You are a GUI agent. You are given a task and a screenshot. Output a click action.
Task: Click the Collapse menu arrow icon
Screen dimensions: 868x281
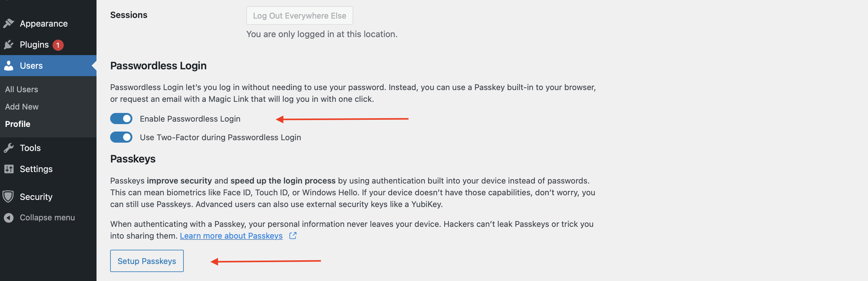[9, 218]
